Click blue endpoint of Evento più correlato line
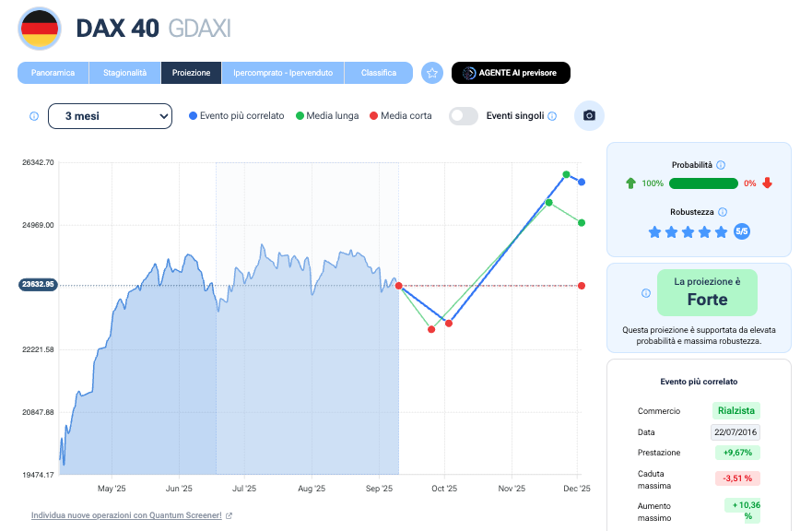The image size is (812, 531). (x=582, y=182)
